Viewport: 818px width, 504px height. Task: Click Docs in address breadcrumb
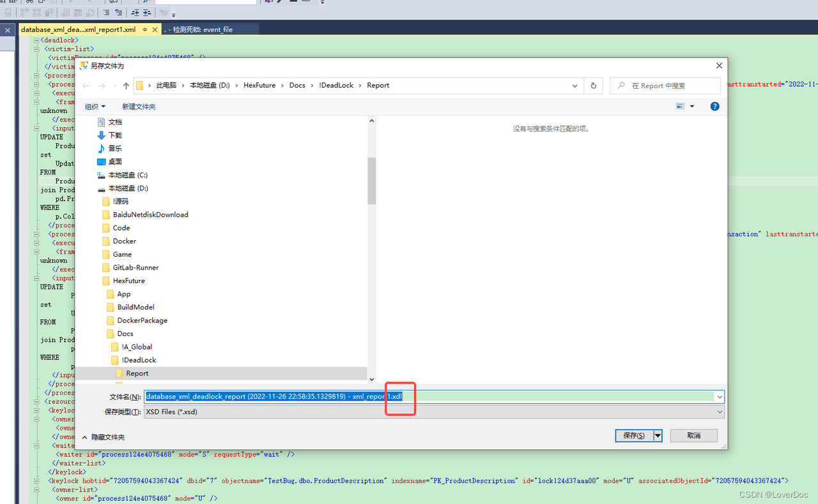pos(297,86)
